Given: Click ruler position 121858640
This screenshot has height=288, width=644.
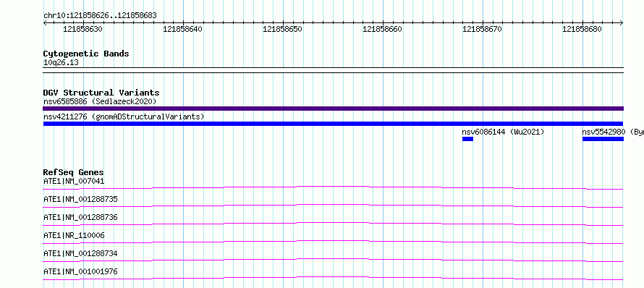Looking at the screenshot, I should pos(183,29).
